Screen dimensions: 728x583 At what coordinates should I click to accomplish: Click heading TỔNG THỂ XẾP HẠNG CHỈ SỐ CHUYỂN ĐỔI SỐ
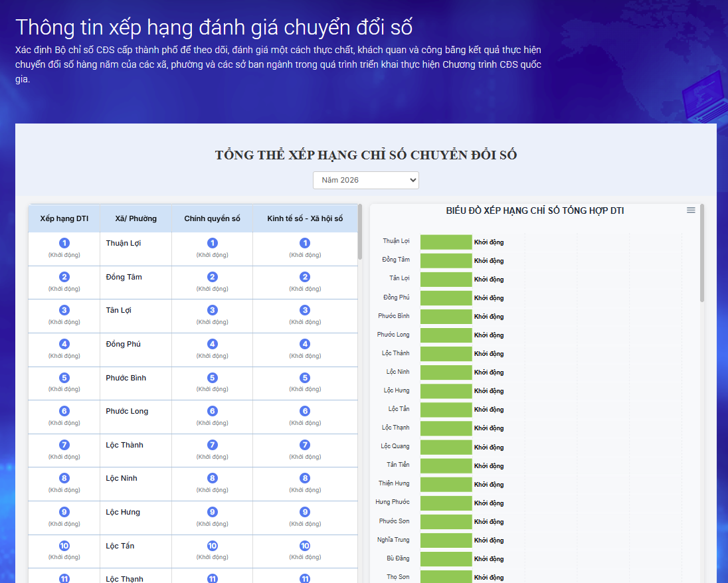(366, 155)
